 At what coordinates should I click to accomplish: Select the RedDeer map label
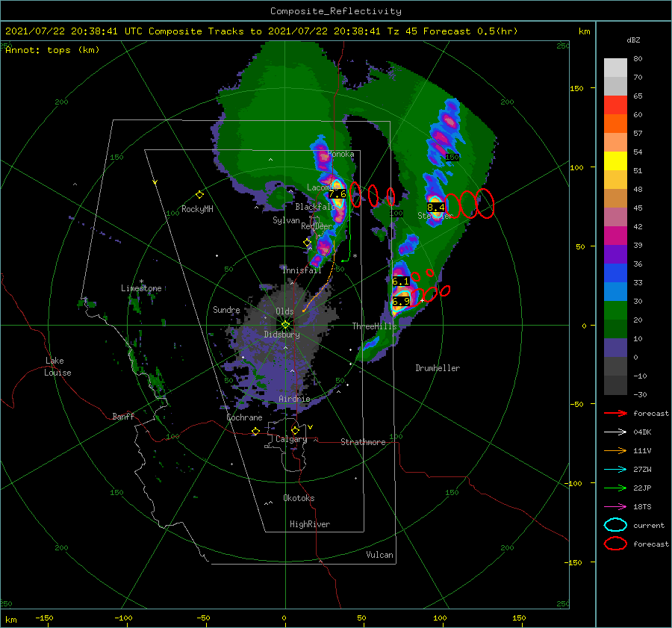(317, 226)
